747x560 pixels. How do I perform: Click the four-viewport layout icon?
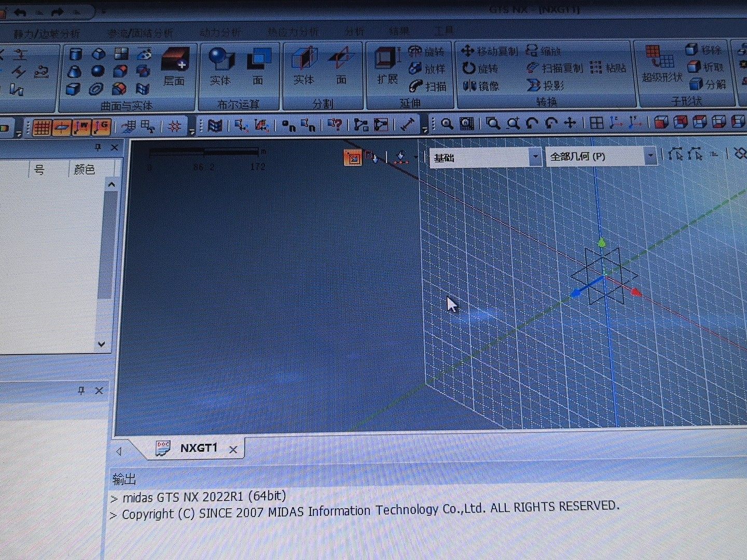(597, 123)
